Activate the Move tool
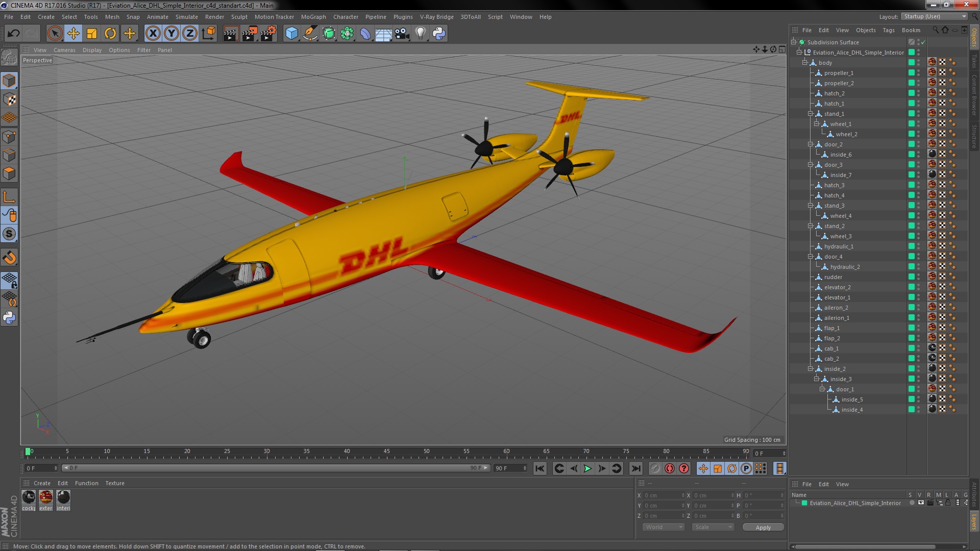The width and height of the screenshot is (980, 551). pos(73,34)
